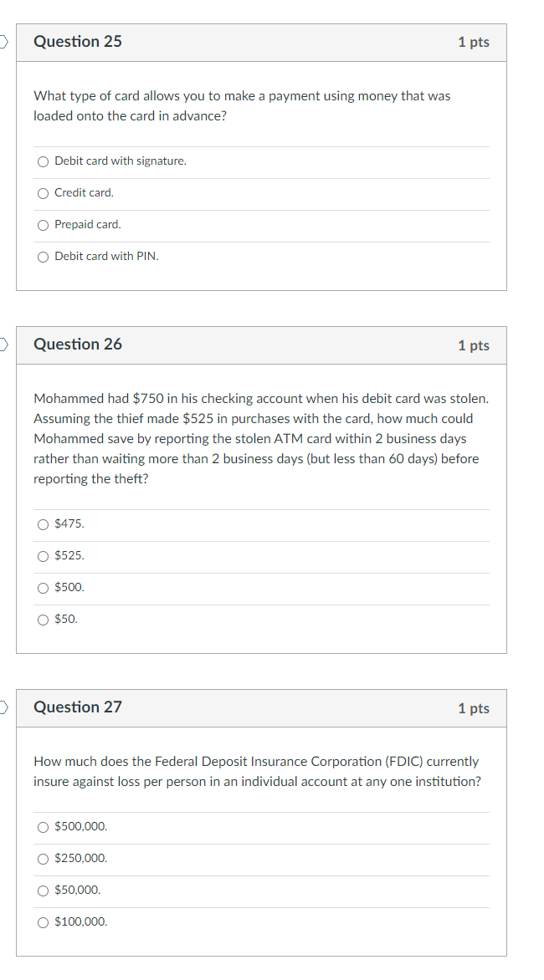Collapse Question 27 using its side arrow

click(x=3, y=707)
